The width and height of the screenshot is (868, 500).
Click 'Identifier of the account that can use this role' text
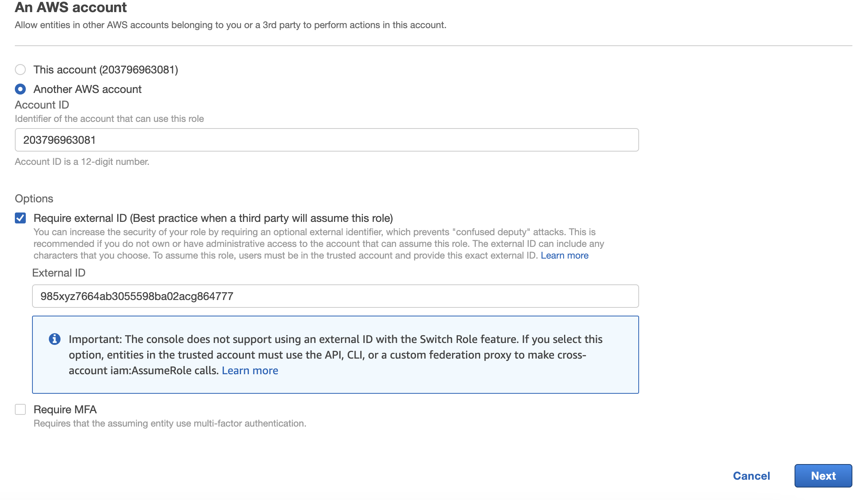coord(109,119)
